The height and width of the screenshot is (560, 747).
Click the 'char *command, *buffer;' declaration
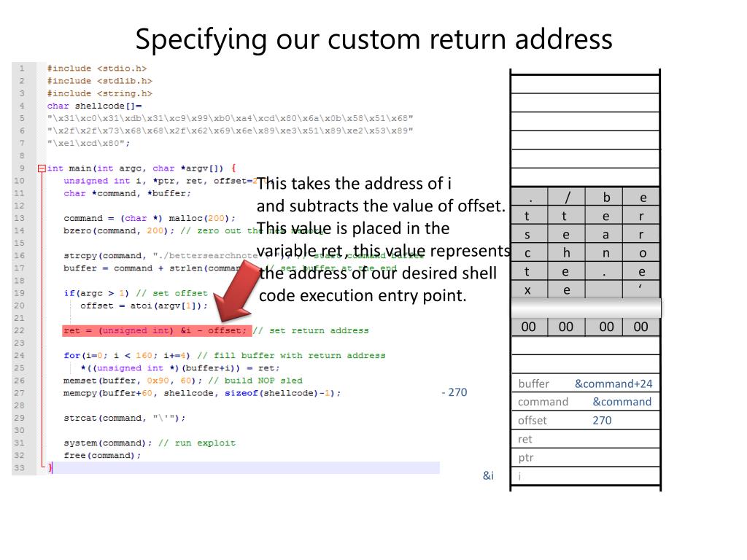tap(127, 193)
